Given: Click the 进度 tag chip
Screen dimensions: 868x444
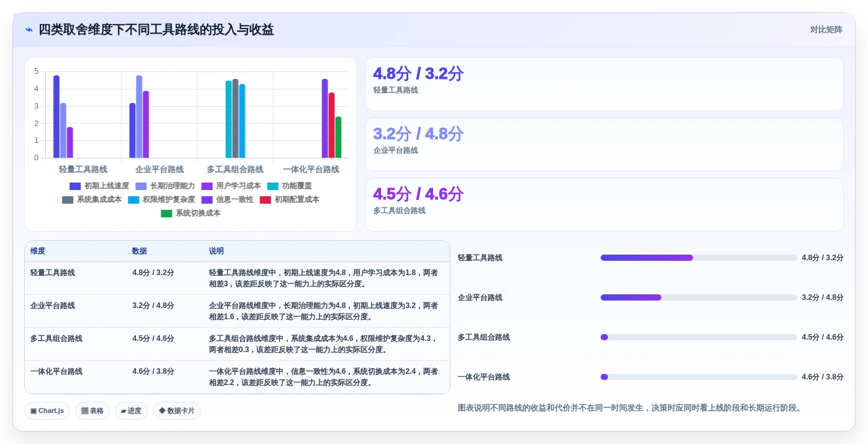Looking at the screenshot, I should tap(131, 410).
